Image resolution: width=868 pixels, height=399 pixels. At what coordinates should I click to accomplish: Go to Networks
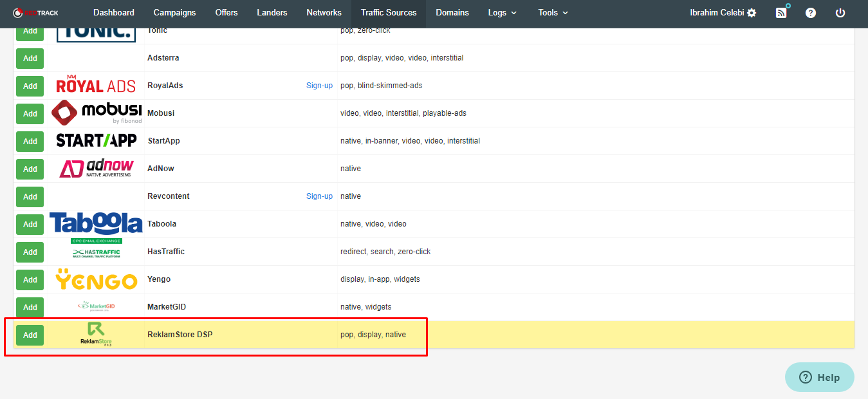[x=324, y=13]
